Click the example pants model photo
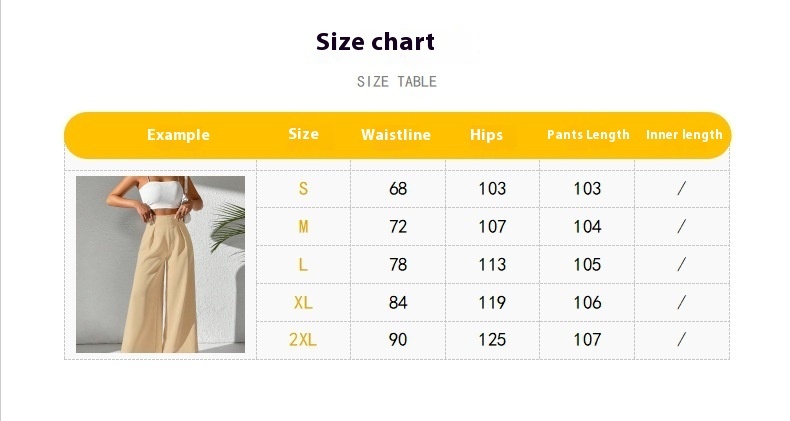This screenshot has height=421, width=790. coord(160,264)
